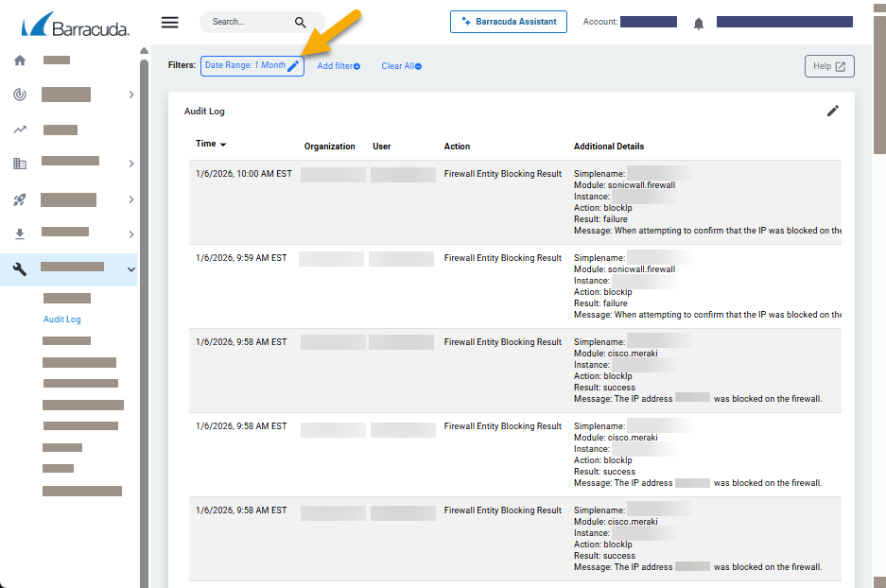Click the pencil icon on the Audit Log panel
Screen dimensions: 886x588
(x=833, y=111)
